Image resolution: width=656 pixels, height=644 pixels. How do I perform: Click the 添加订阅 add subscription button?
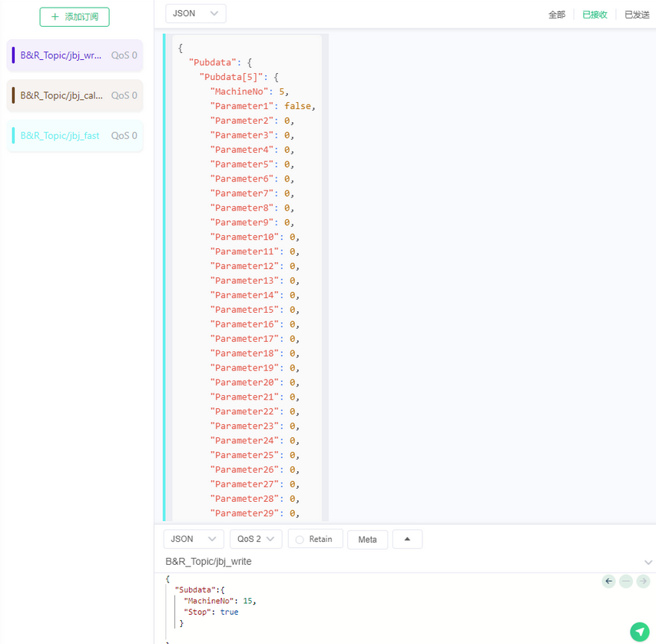[x=75, y=17]
